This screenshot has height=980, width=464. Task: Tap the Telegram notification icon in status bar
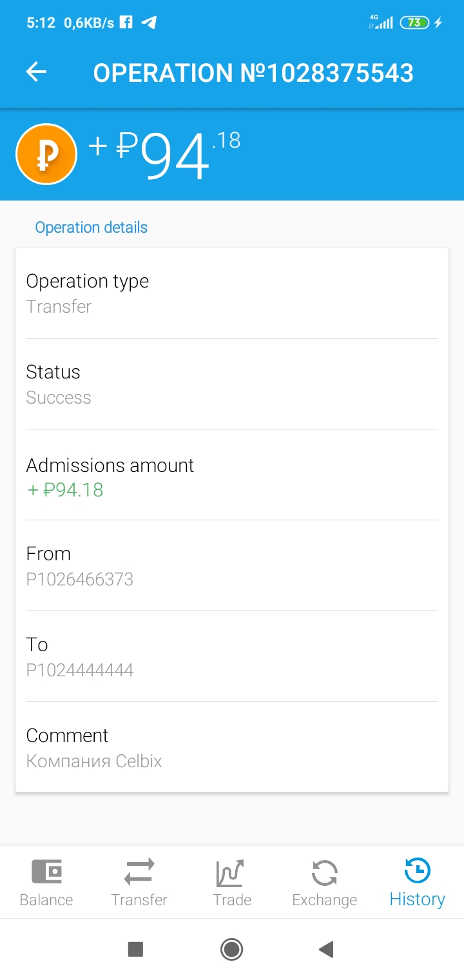150,23
